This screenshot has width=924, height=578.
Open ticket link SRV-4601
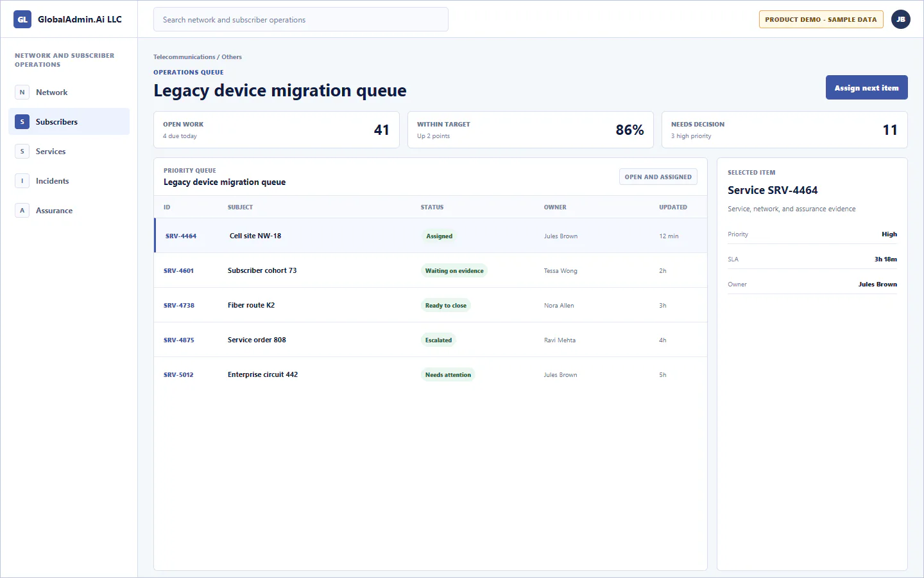(178, 271)
